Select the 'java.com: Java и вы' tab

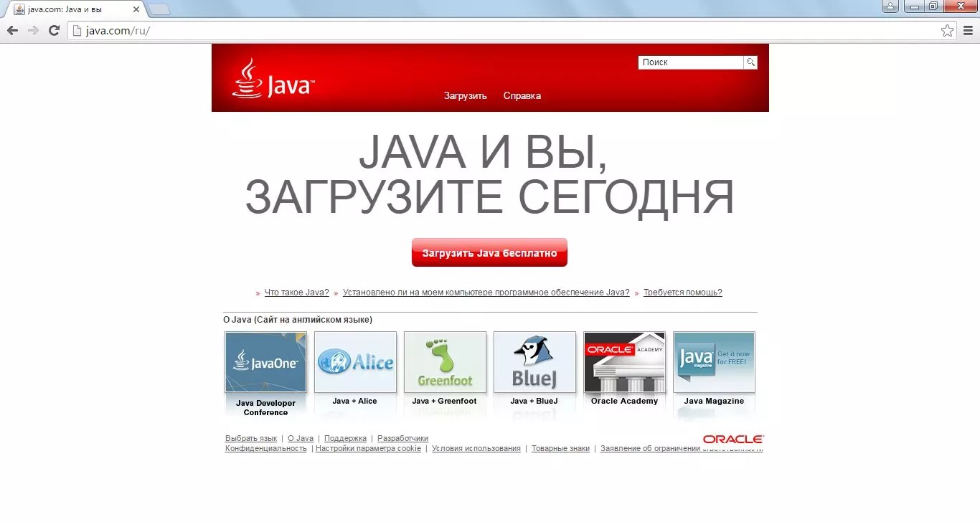75,9
